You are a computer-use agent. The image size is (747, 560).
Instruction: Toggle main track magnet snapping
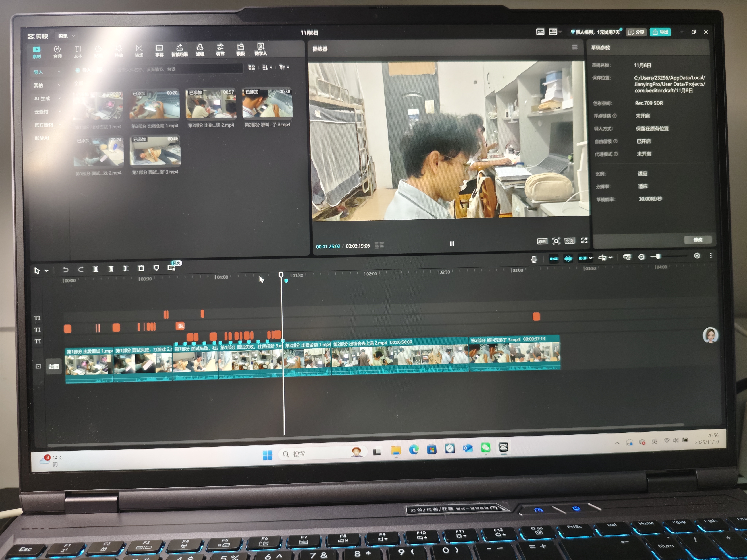(x=554, y=259)
